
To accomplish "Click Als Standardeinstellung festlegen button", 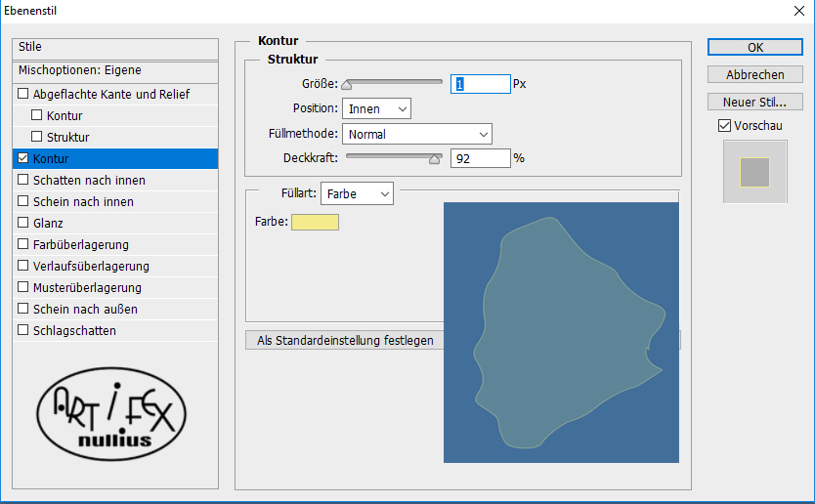I will pyautogui.click(x=345, y=340).
